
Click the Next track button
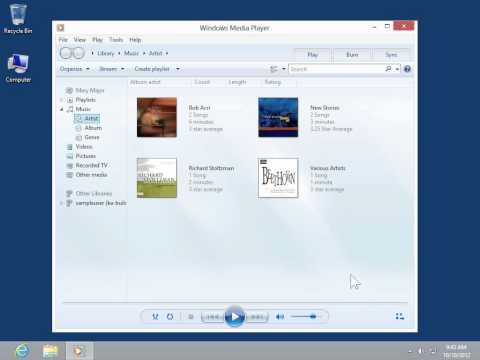click(256, 317)
